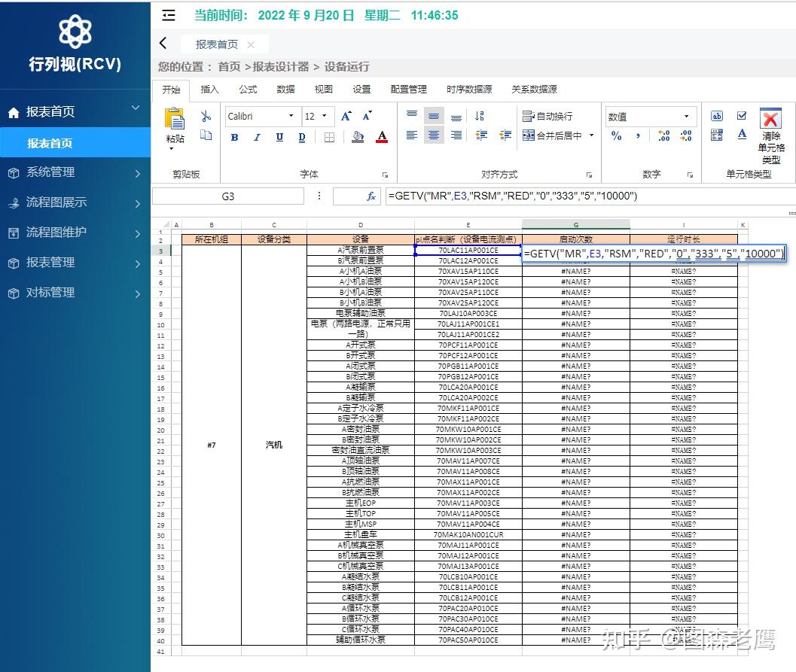Decrease font size with small A icon
Viewport: 796px width, 672px height.
click(367, 116)
